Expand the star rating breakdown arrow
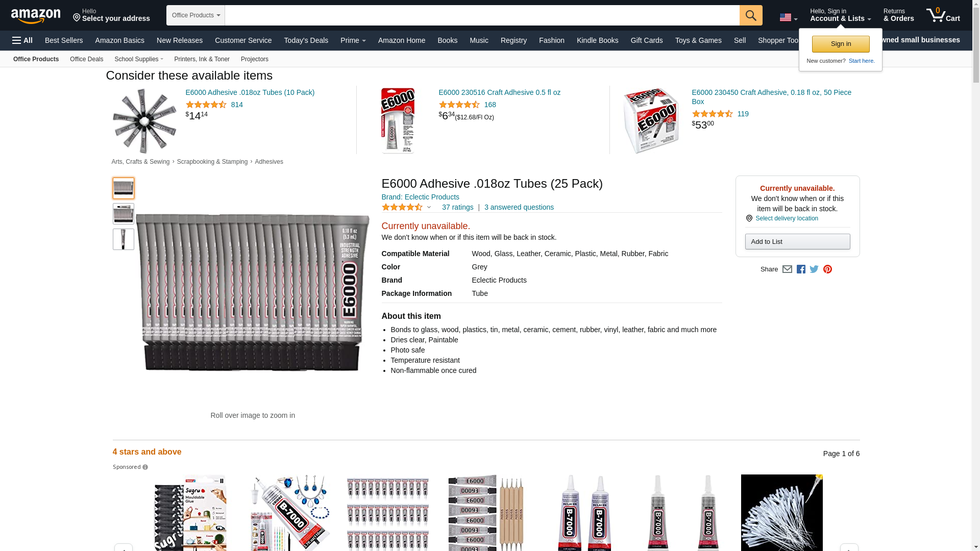 pyautogui.click(x=429, y=207)
